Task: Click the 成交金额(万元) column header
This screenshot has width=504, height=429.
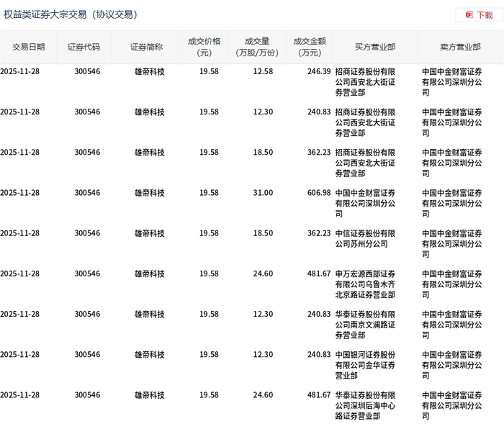Action: [x=310, y=48]
